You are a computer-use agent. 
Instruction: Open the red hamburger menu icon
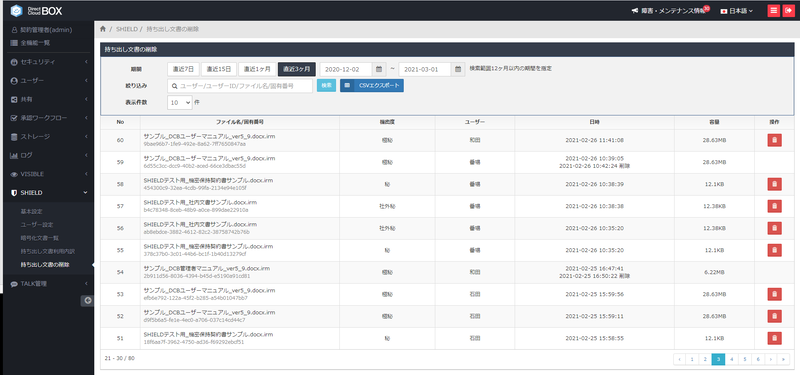773,11
